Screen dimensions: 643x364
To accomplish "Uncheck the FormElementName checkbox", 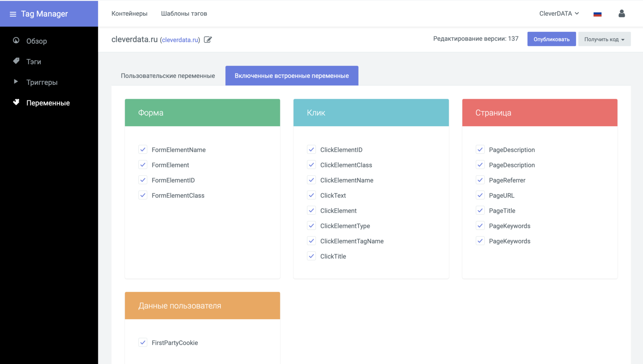I will click(143, 149).
